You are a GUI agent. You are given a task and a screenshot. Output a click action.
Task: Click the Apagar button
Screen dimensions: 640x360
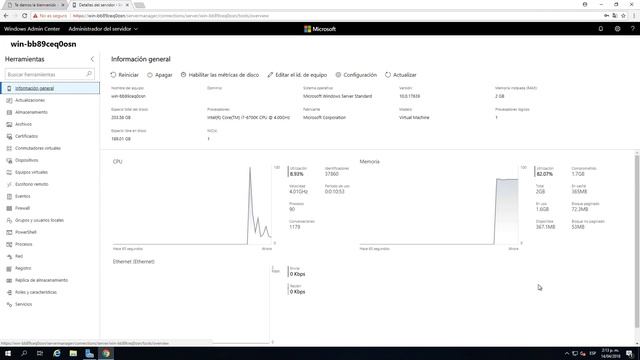click(x=160, y=75)
